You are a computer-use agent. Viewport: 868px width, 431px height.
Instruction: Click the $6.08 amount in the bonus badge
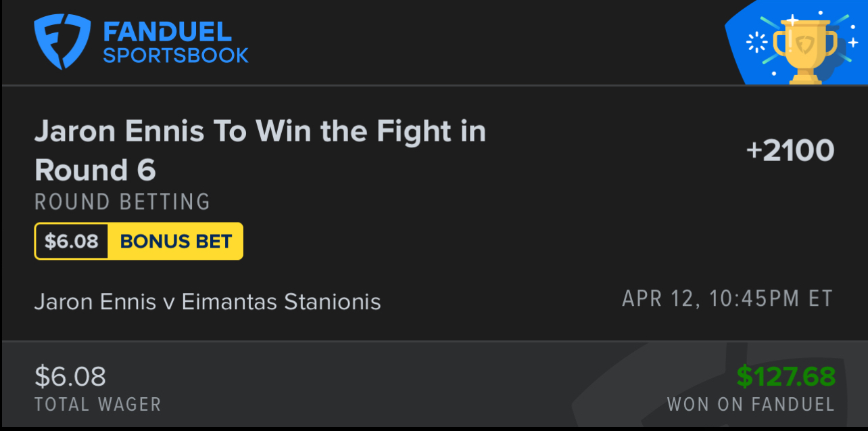(72, 242)
